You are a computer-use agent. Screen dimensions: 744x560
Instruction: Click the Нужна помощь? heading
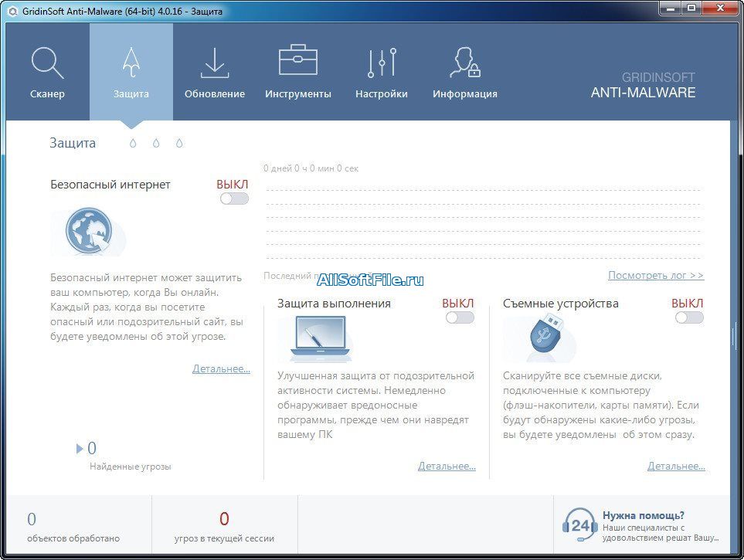(x=644, y=515)
